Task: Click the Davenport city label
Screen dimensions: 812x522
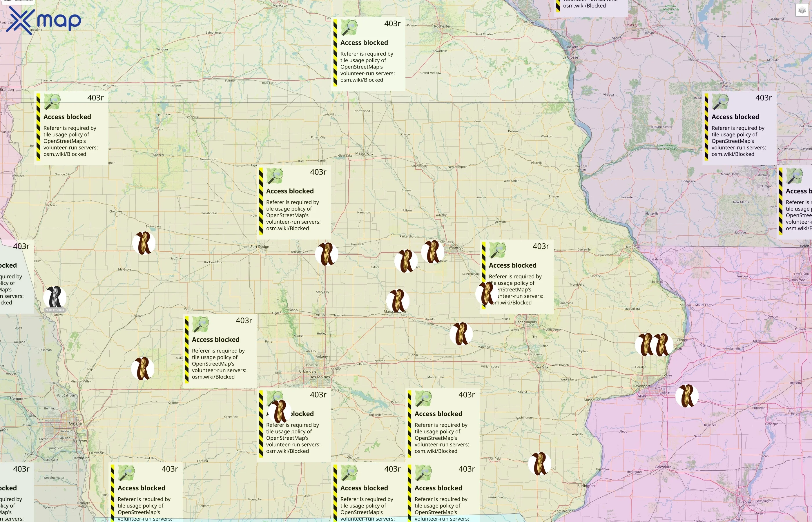Action: click(641, 386)
